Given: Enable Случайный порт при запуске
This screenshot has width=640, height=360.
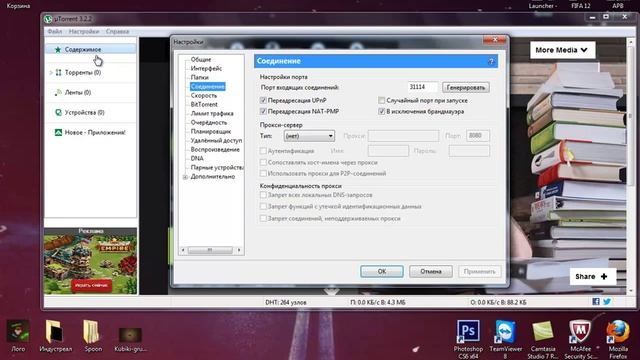Looking at the screenshot, I should (x=382, y=100).
